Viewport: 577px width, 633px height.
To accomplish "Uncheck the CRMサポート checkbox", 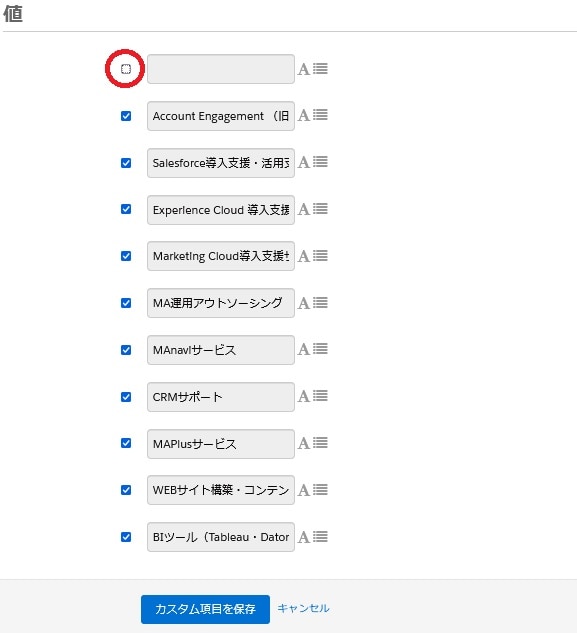I will [x=126, y=397].
